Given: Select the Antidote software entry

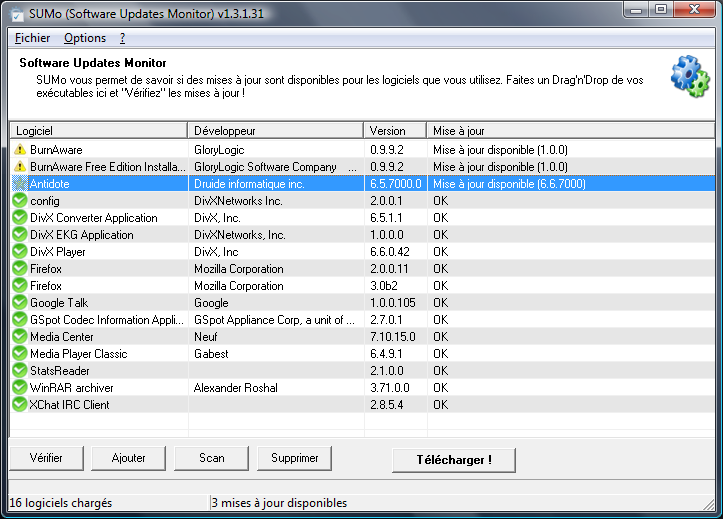Looking at the screenshot, I should click(49, 184).
